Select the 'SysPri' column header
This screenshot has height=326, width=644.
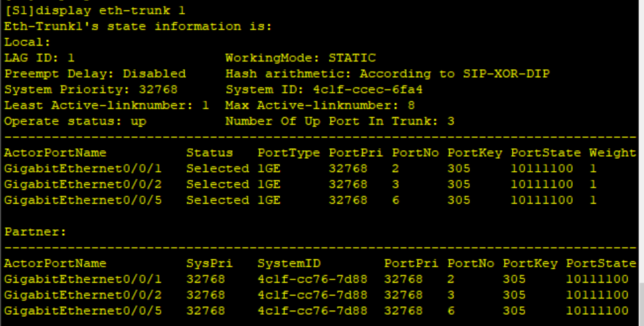210,264
